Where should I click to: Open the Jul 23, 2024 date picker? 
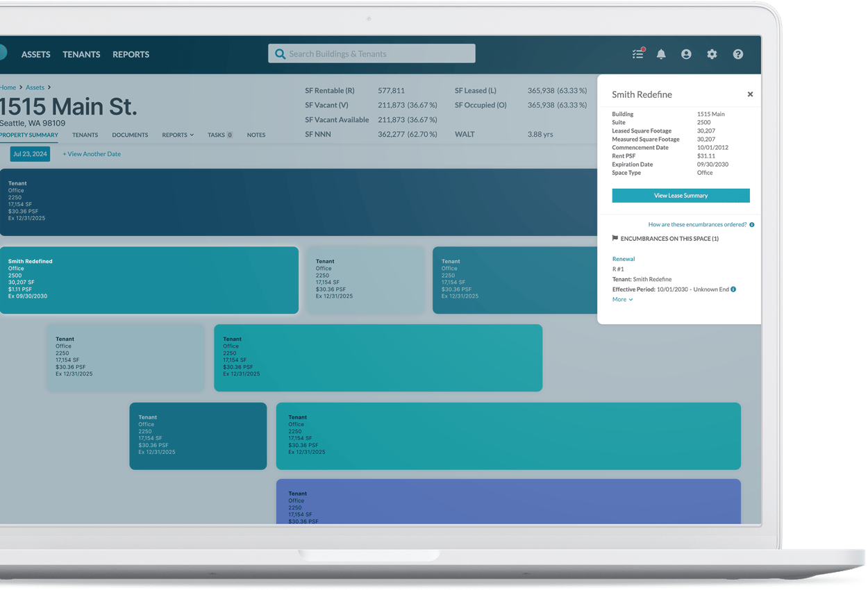click(x=30, y=154)
